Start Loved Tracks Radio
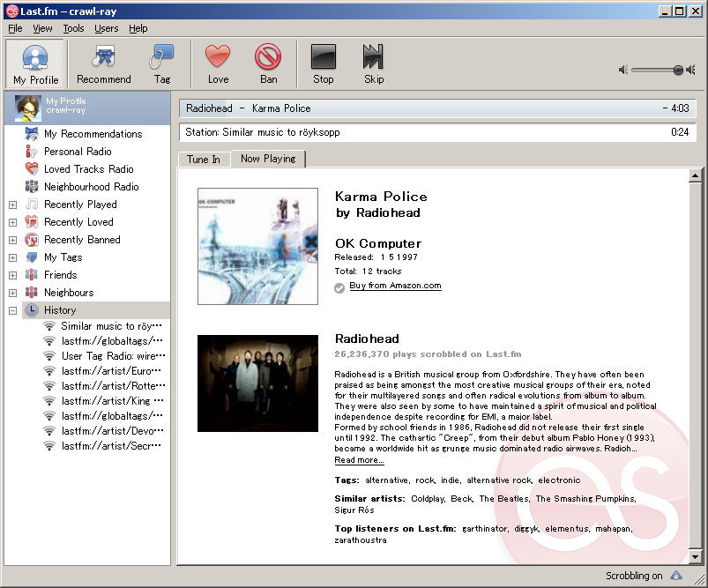This screenshot has height=588, width=708. 88,169
